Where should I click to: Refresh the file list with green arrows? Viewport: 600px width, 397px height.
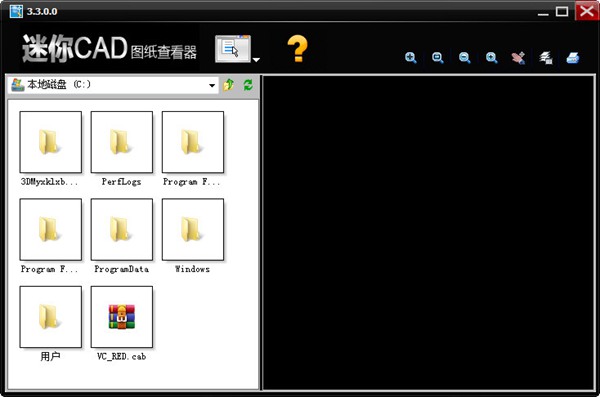248,85
